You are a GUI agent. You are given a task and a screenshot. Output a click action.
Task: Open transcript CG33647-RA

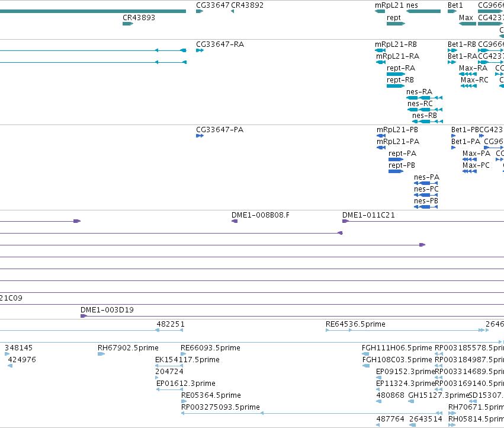pyautogui.click(x=200, y=50)
